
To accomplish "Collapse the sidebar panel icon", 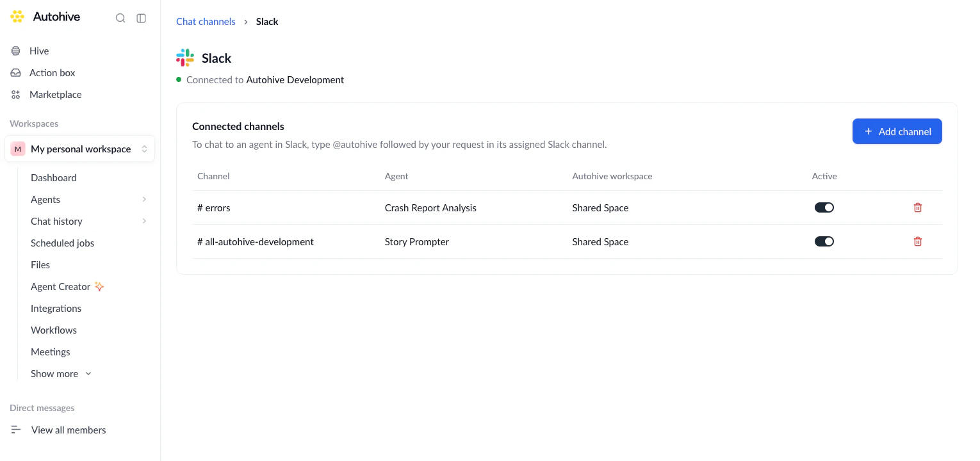I will point(142,18).
